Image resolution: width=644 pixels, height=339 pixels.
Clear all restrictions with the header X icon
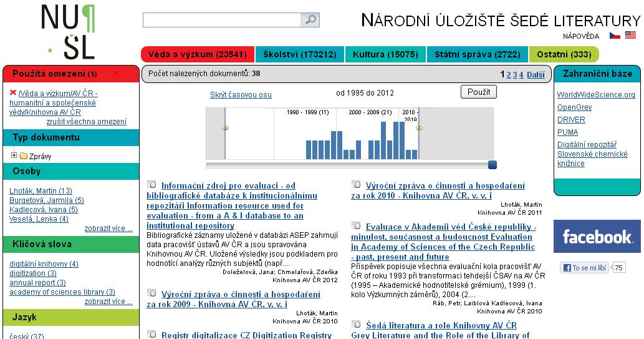click(x=116, y=73)
